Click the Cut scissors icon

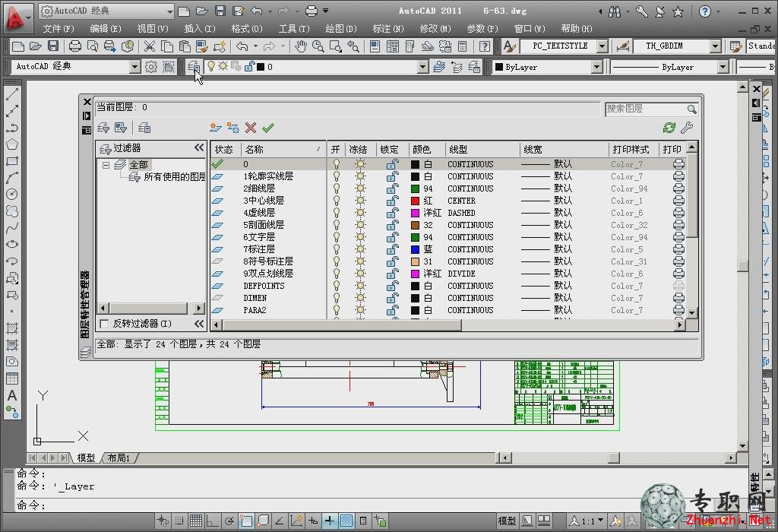pos(150,46)
